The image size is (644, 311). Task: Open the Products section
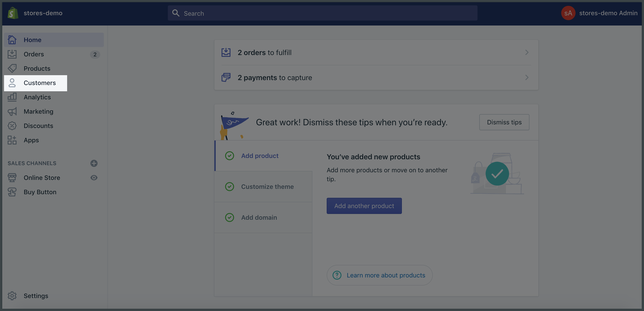coord(37,68)
